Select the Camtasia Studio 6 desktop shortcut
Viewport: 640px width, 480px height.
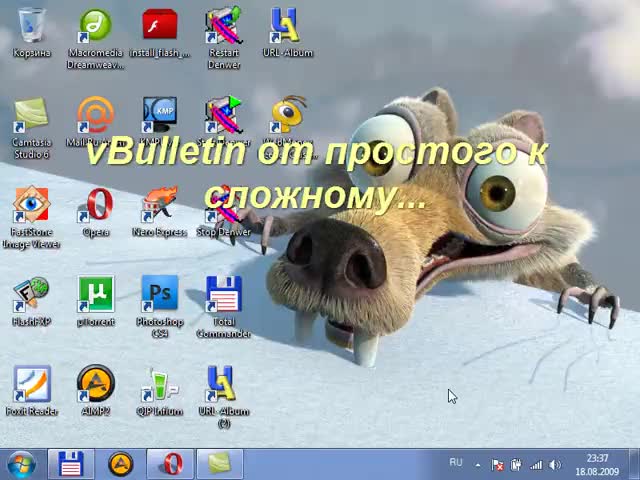click(32, 116)
